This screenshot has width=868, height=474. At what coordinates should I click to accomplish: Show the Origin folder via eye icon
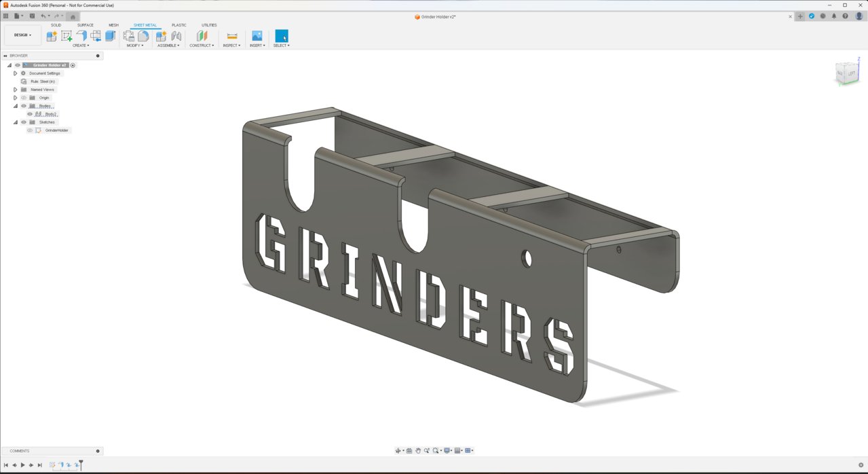(24, 98)
